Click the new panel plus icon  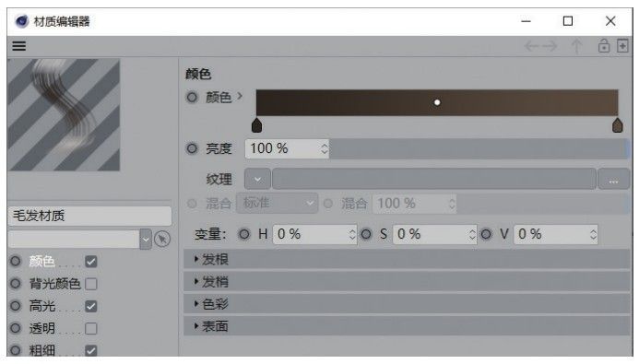pyautogui.click(x=622, y=45)
